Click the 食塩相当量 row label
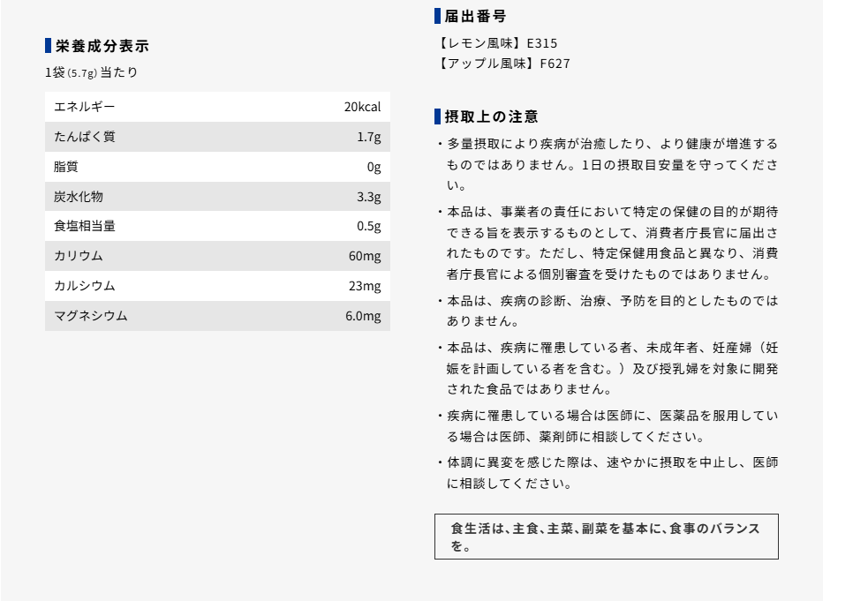Screen dimensions: 853x616 tap(85, 226)
